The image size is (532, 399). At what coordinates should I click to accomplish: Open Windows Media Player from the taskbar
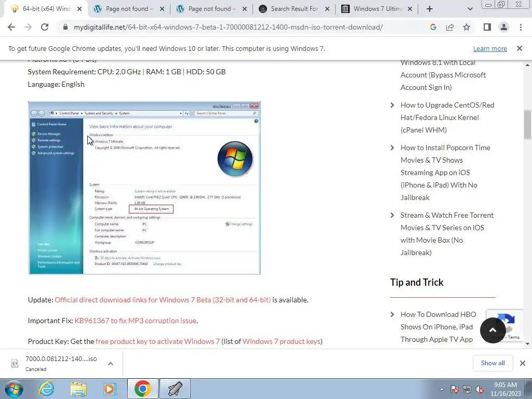click(110, 389)
